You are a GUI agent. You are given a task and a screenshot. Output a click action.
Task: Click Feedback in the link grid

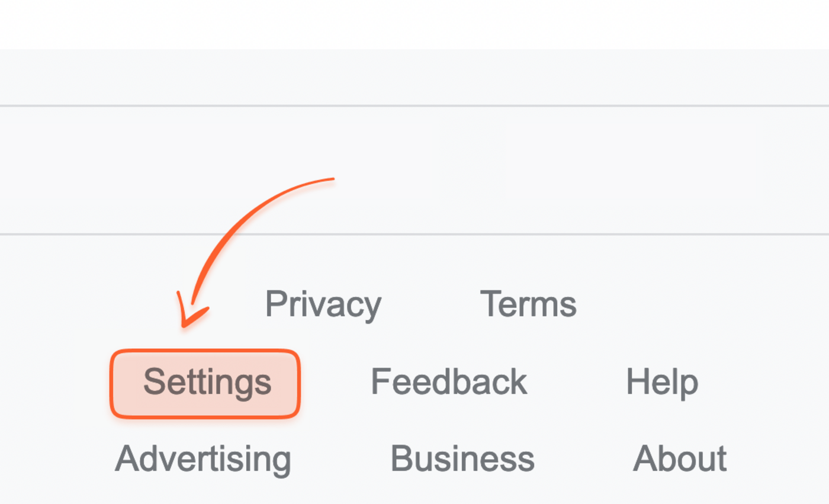[448, 382]
